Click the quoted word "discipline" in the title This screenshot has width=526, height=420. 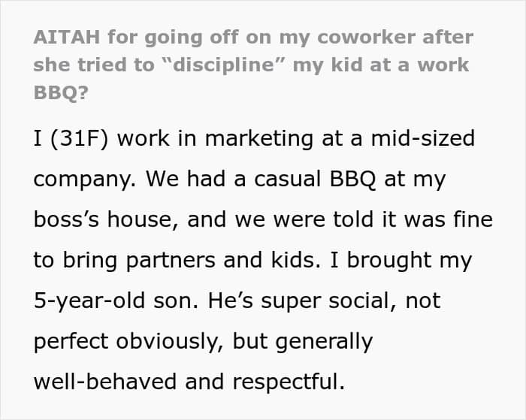click(x=223, y=65)
